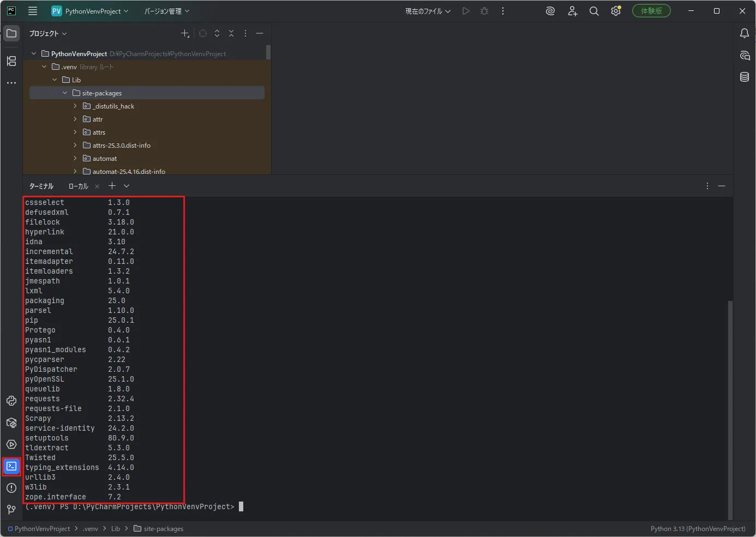
Task: Collapse all in project tree
Action: tap(231, 33)
